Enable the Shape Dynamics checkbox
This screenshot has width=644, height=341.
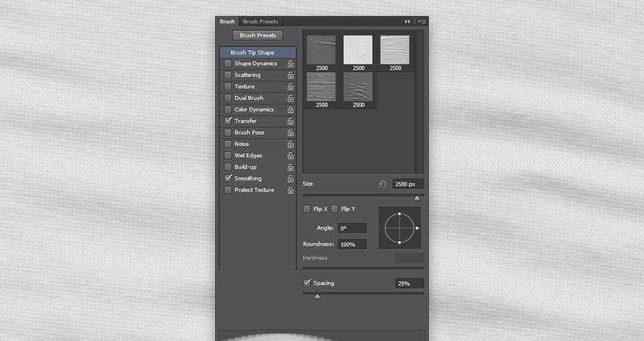[228, 64]
